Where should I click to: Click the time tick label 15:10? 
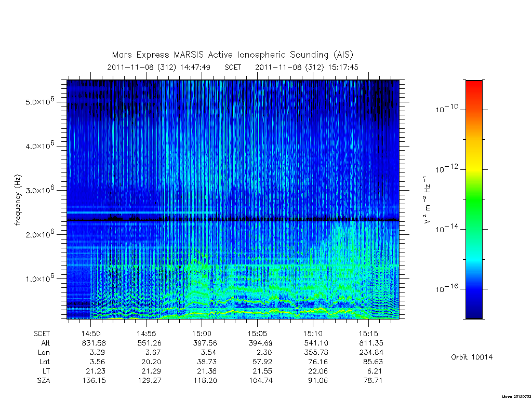[x=313, y=334]
